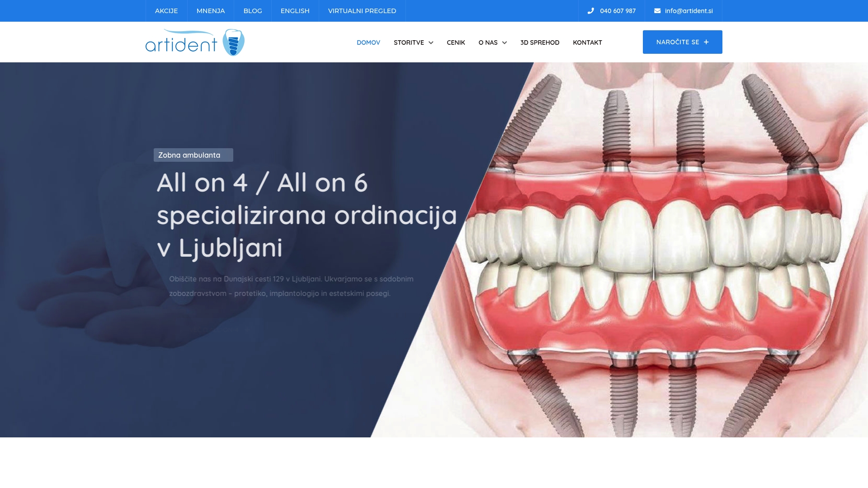Click the envelope icon beside info@artident.si
This screenshot has width=868, height=488.
656,11
